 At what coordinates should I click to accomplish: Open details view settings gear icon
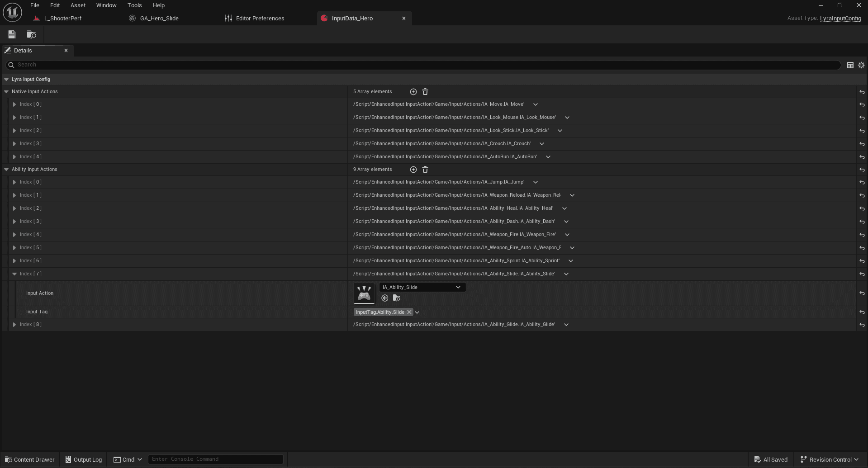[x=861, y=65]
